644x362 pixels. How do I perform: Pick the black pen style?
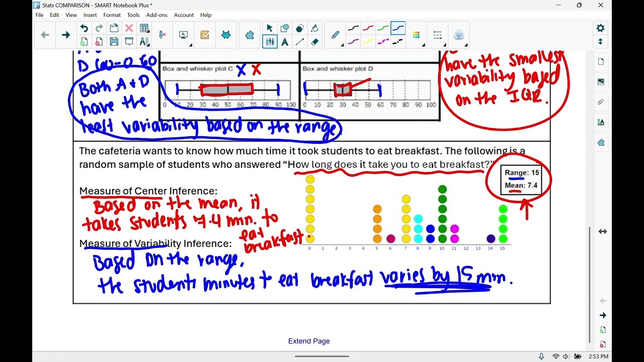point(354,28)
